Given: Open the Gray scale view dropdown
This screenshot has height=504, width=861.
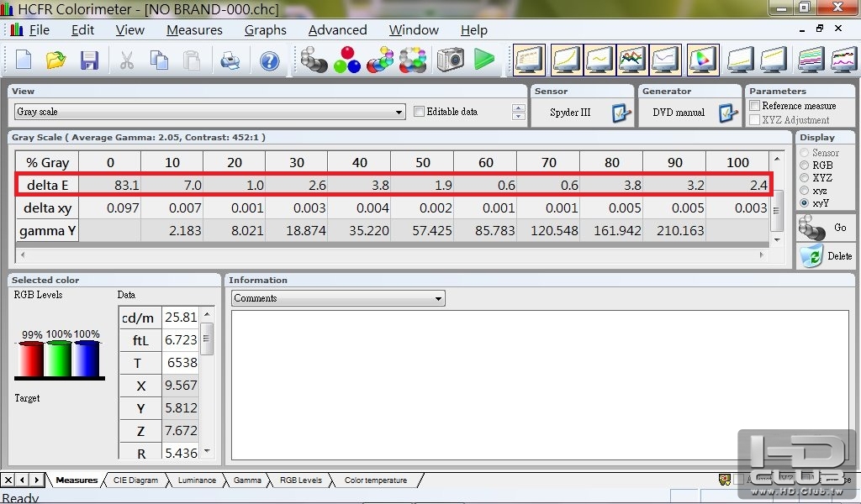Looking at the screenshot, I should (209, 112).
